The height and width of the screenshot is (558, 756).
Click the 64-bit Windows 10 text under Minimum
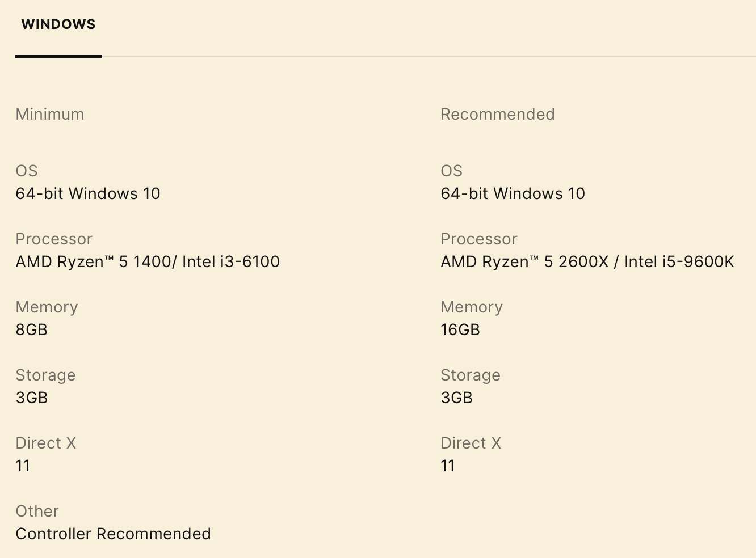88,193
